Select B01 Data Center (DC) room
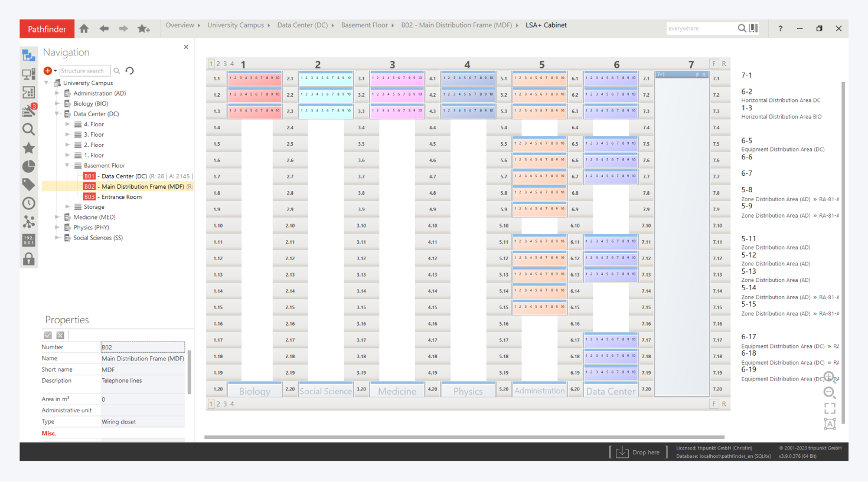The image size is (868, 482). (x=124, y=176)
